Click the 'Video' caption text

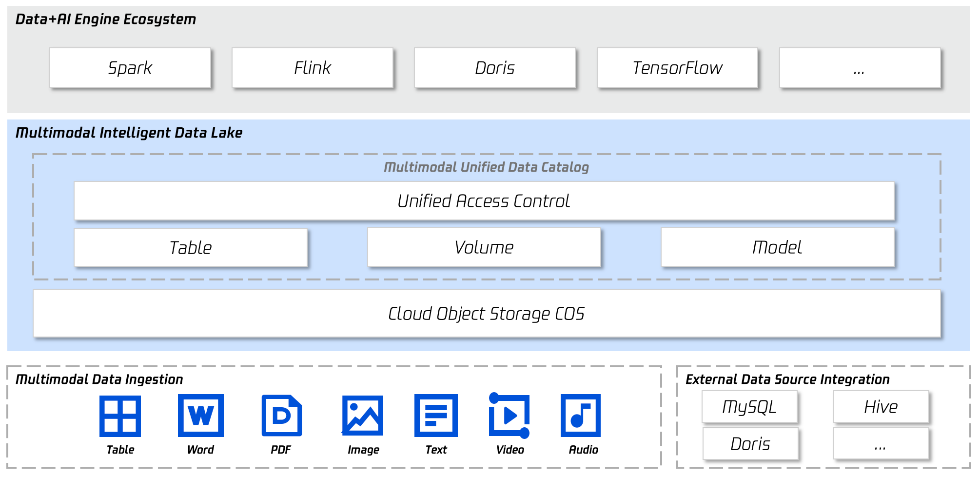pyautogui.click(x=510, y=450)
